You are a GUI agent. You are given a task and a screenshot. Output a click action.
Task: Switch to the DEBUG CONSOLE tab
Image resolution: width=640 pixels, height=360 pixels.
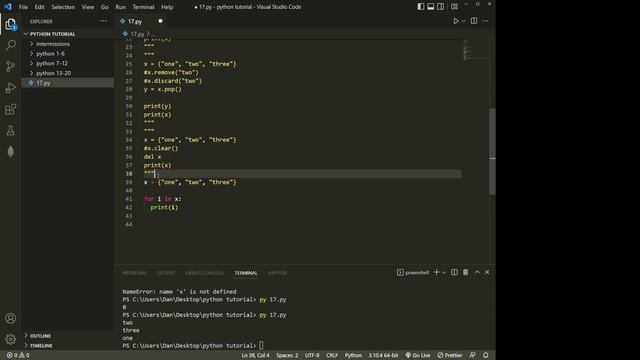click(204, 273)
